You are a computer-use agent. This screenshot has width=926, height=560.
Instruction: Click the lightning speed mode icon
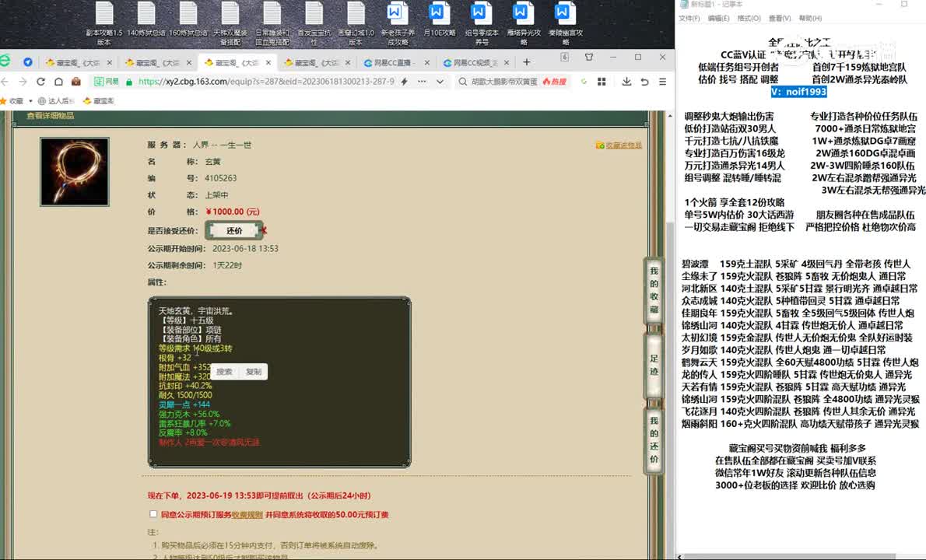[404, 82]
